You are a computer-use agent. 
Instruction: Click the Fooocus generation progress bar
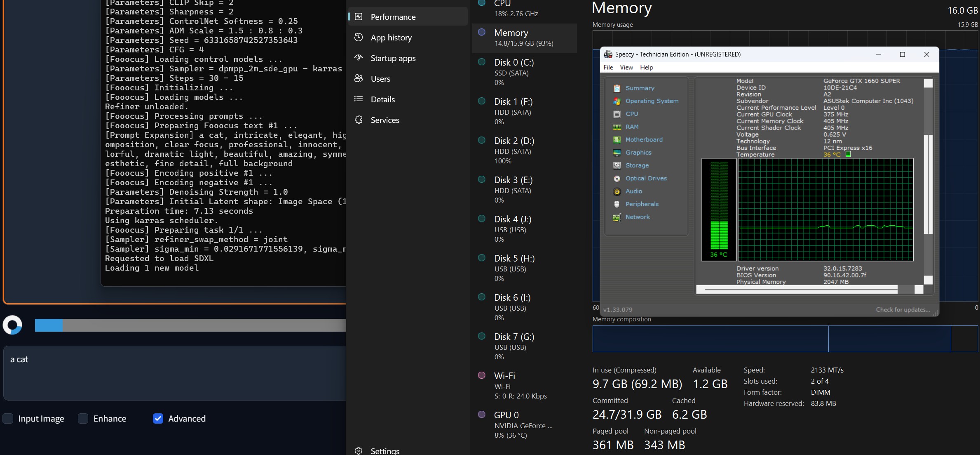point(190,325)
